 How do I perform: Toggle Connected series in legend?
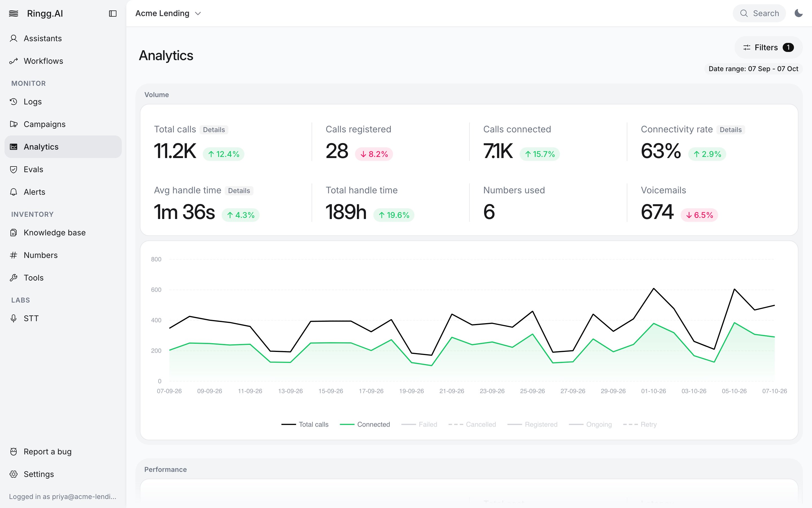[365, 424]
